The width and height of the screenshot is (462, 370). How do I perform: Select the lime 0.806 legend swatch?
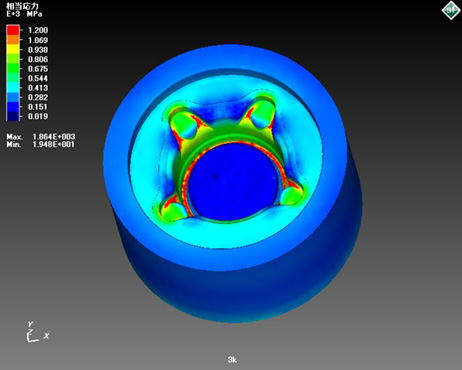[x=13, y=59]
